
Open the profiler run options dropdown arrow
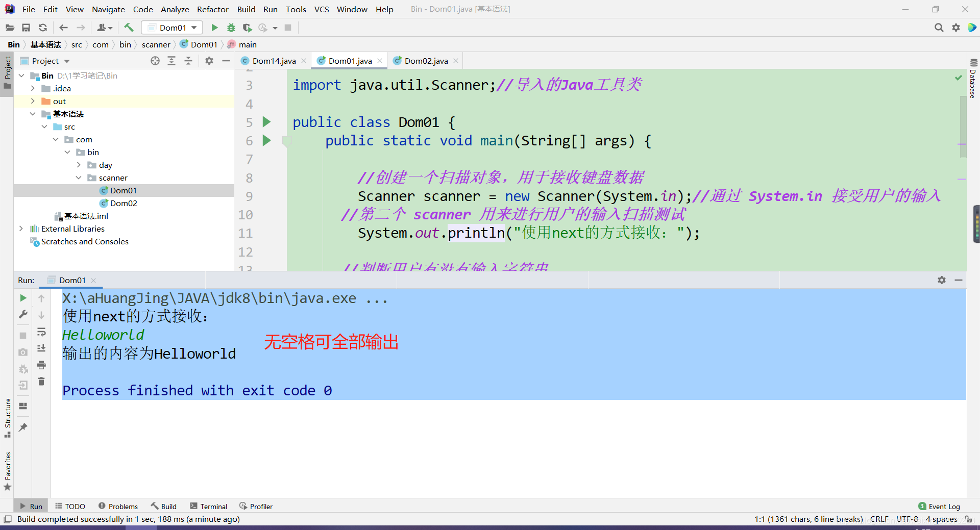[275, 28]
